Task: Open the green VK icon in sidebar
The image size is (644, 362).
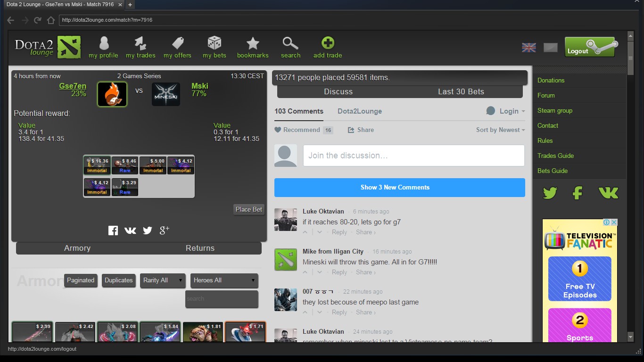Action: coord(608,193)
